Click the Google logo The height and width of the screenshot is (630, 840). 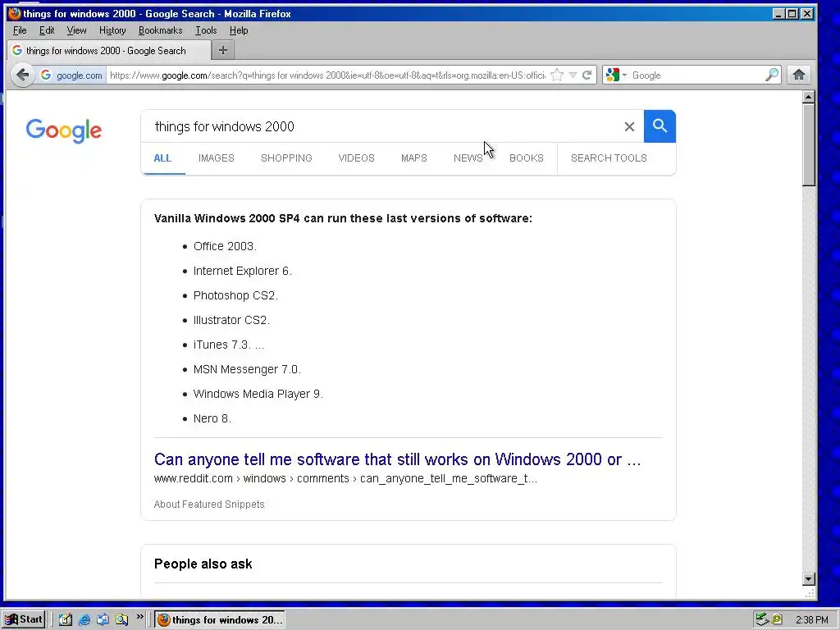point(64,130)
